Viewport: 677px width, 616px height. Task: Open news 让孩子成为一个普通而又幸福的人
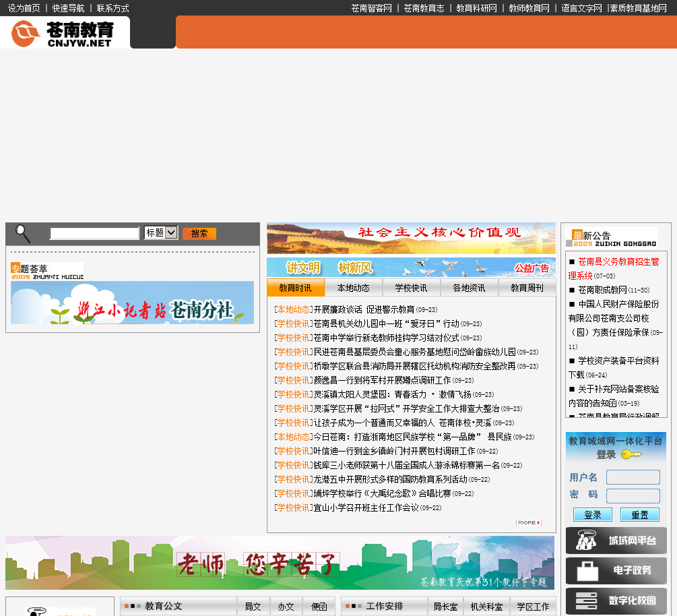pyautogui.click(x=402, y=423)
